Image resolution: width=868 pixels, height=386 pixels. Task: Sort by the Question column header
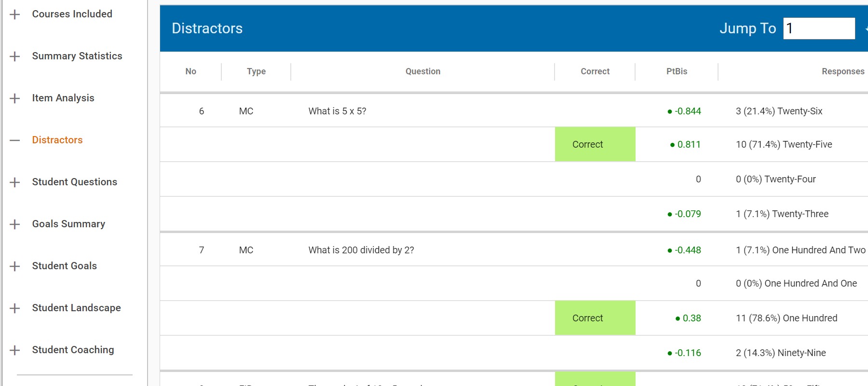point(422,71)
